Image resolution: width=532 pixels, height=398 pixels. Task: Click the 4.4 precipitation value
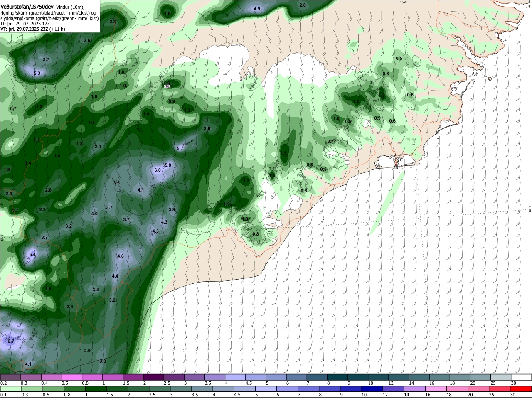(x=115, y=276)
